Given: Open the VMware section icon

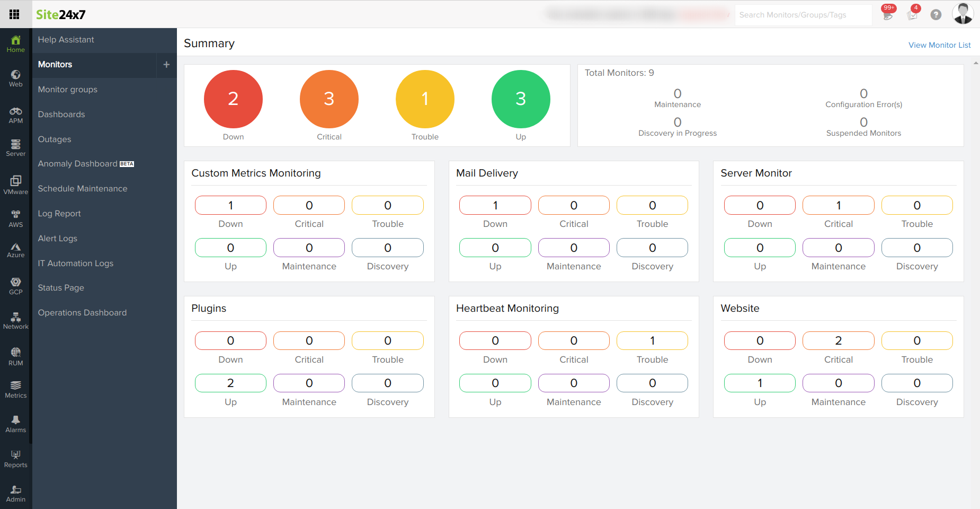Looking at the screenshot, I should click(16, 185).
